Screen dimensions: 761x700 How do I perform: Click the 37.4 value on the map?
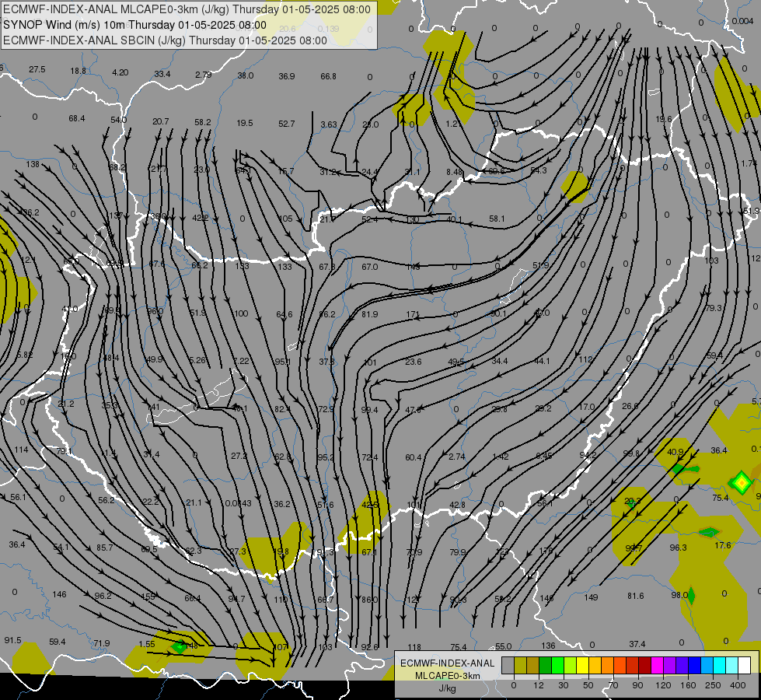click(x=637, y=644)
